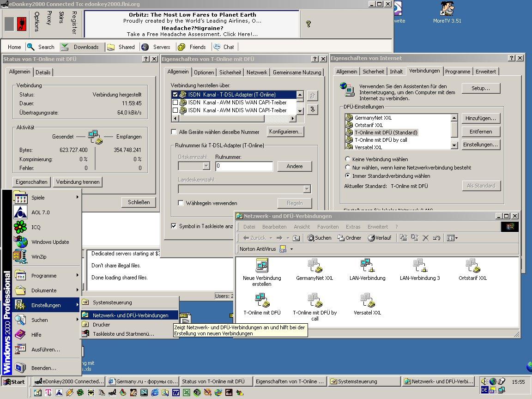Click the Norton AntiVirus toolbar icon
The width and height of the screenshot is (532, 399).
[283, 249]
